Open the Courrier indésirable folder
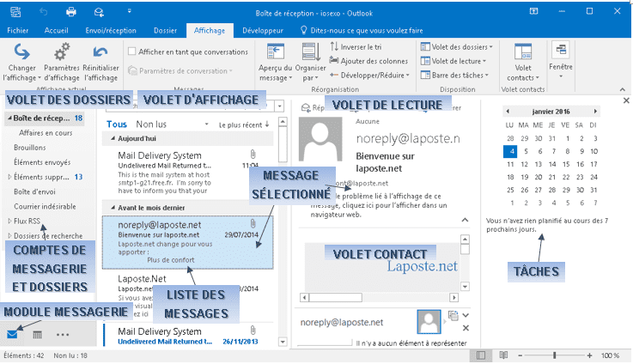Screen dimensions: 633x364 45,207
